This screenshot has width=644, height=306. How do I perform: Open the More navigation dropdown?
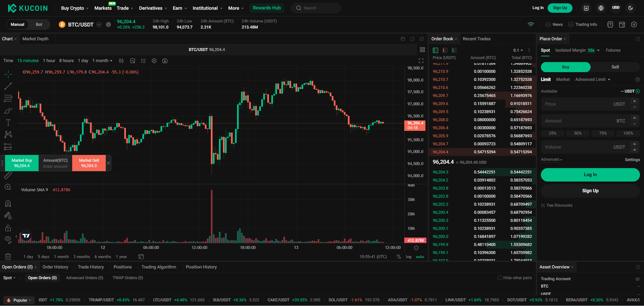click(x=236, y=8)
